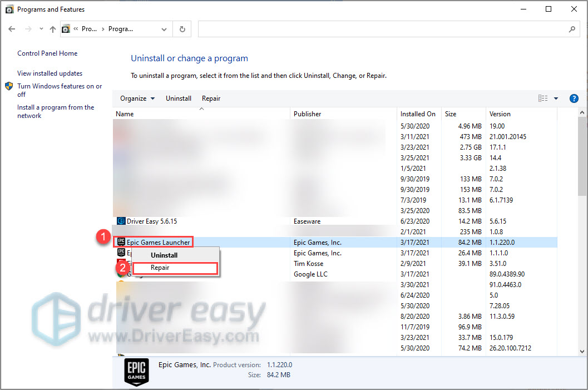Click the Tim Kosse publisher cell
588x390 pixels.
pyautogui.click(x=308, y=264)
